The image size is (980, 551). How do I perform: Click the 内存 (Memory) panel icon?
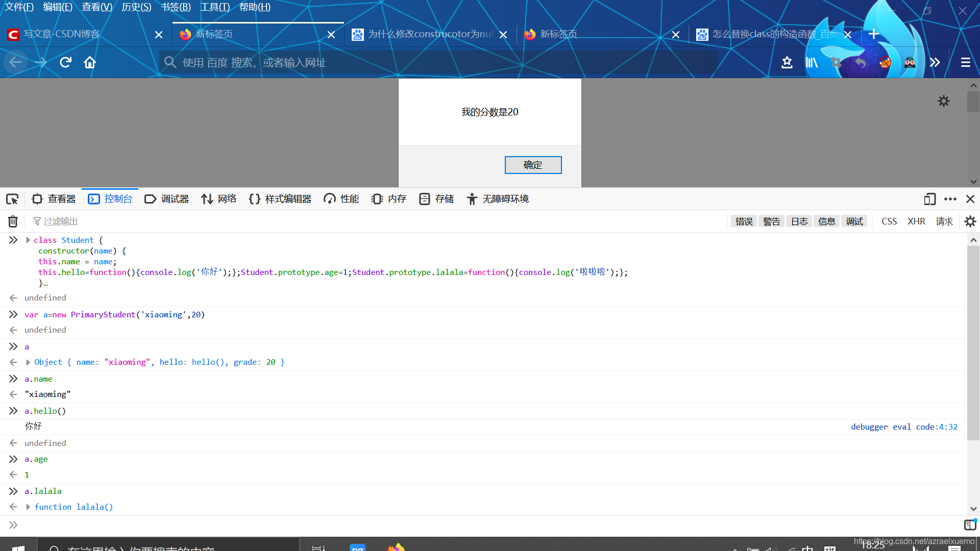(388, 198)
